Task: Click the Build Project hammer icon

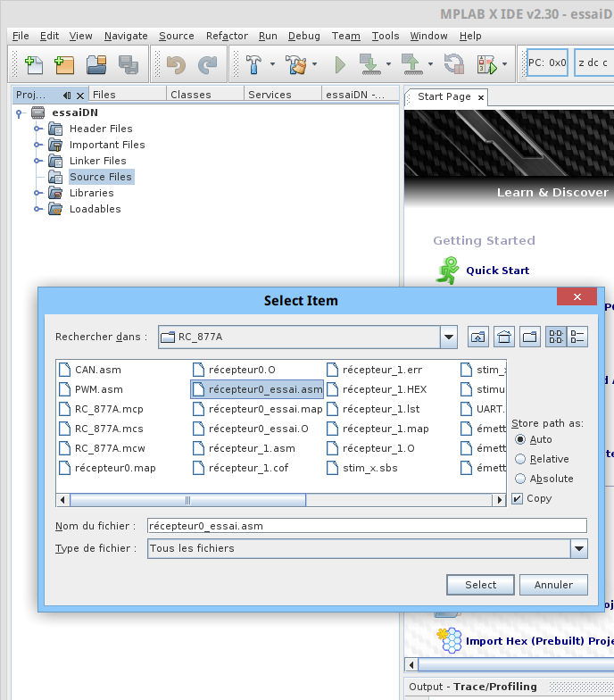Action: pos(253,64)
